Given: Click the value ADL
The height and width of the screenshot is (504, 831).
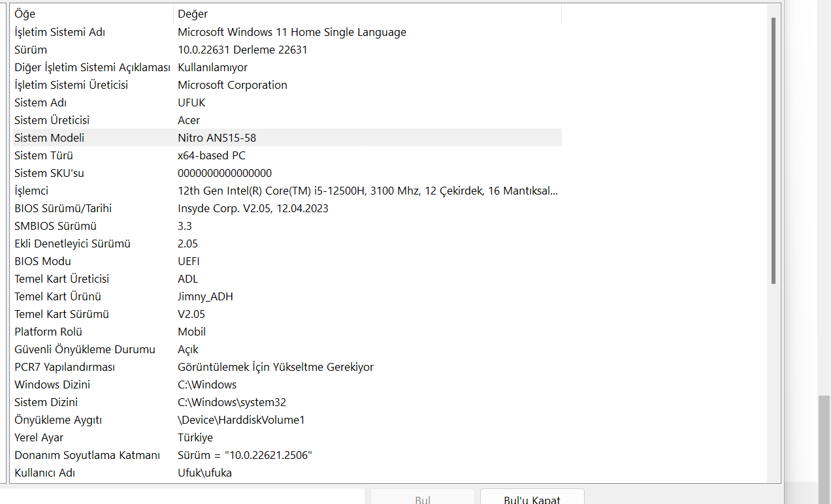Looking at the screenshot, I should coord(187,279).
